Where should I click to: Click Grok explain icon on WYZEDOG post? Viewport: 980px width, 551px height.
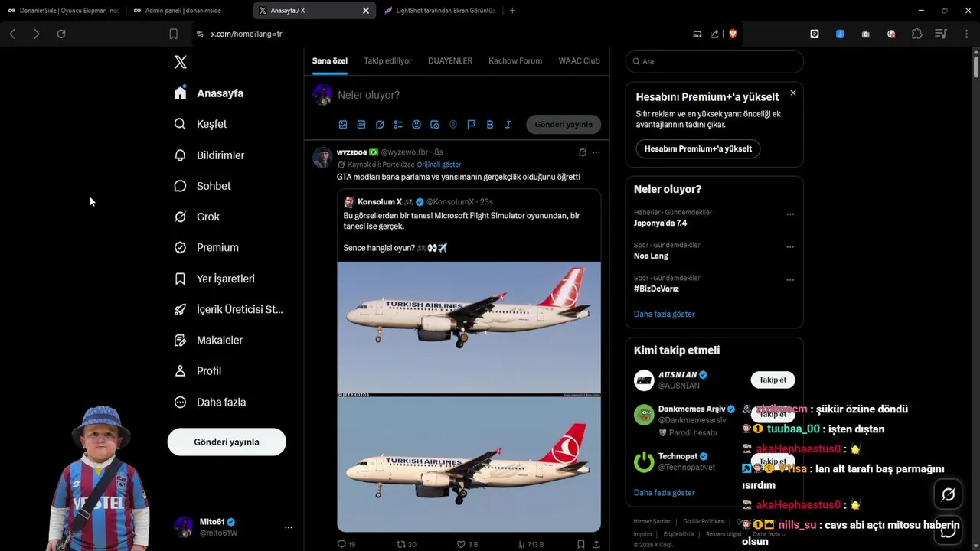point(583,152)
